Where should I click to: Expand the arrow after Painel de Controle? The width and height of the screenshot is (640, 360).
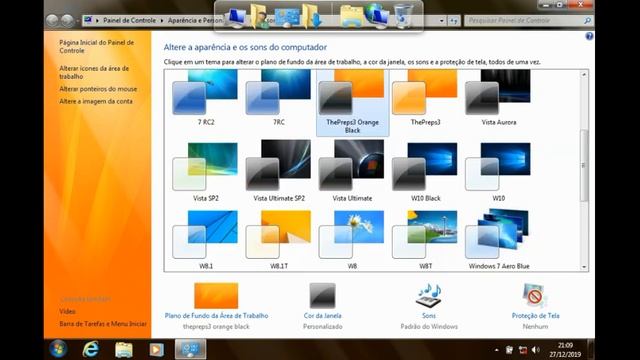point(162,20)
